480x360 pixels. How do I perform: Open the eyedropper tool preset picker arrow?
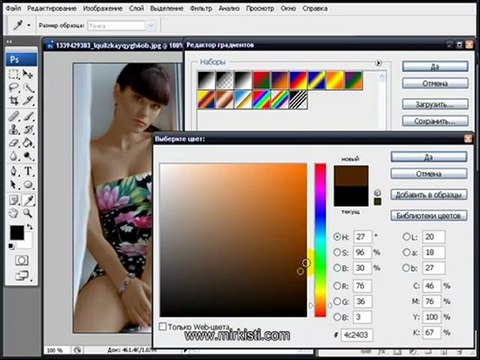29,25
